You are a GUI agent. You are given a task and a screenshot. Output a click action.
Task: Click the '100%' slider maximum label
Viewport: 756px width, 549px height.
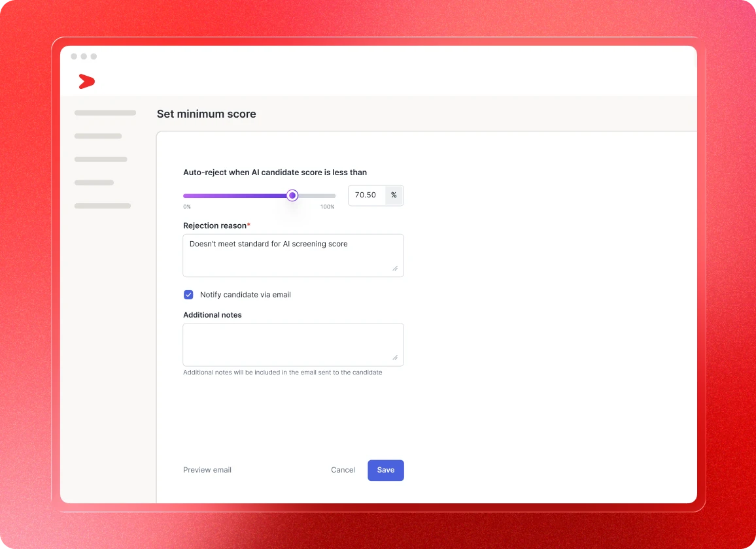(328, 207)
